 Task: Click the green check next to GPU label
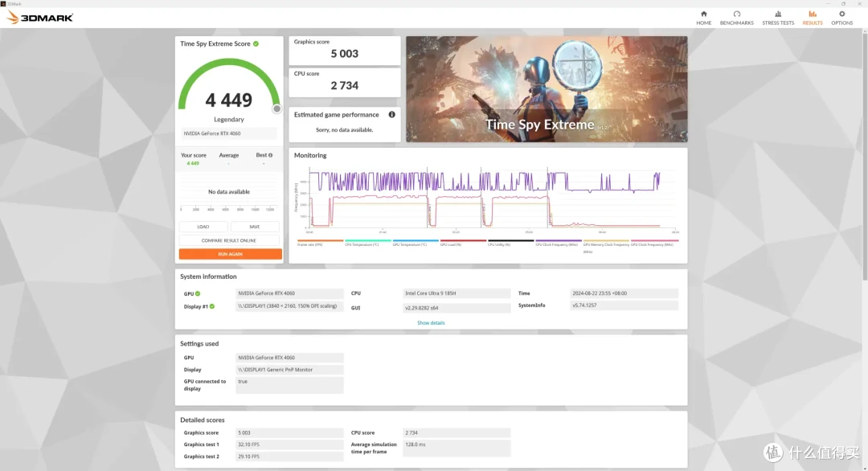pyautogui.click(x=198, y=294)
